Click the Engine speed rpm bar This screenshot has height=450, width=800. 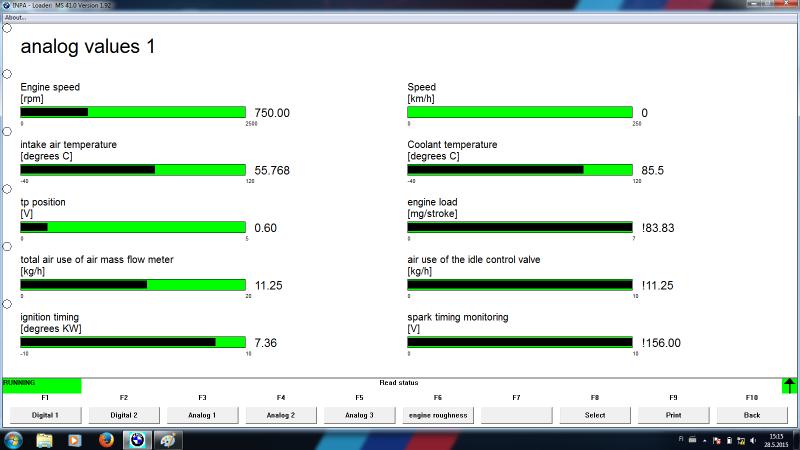[133, 112]
